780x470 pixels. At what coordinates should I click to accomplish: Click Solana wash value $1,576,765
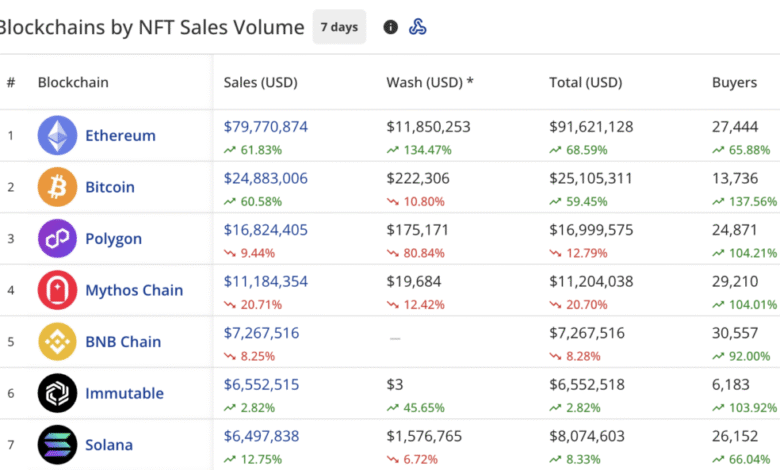tap(424, 436)
